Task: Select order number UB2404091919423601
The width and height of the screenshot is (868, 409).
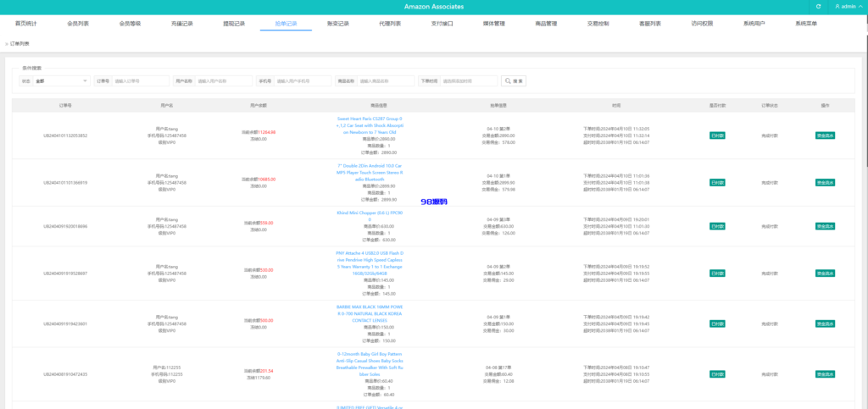Action: click(65, 323)
